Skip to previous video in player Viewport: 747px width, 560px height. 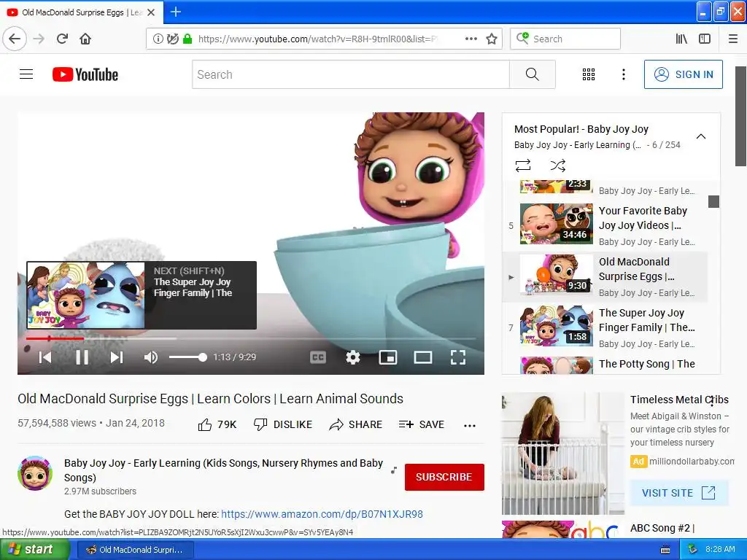[x=45, y=357]
